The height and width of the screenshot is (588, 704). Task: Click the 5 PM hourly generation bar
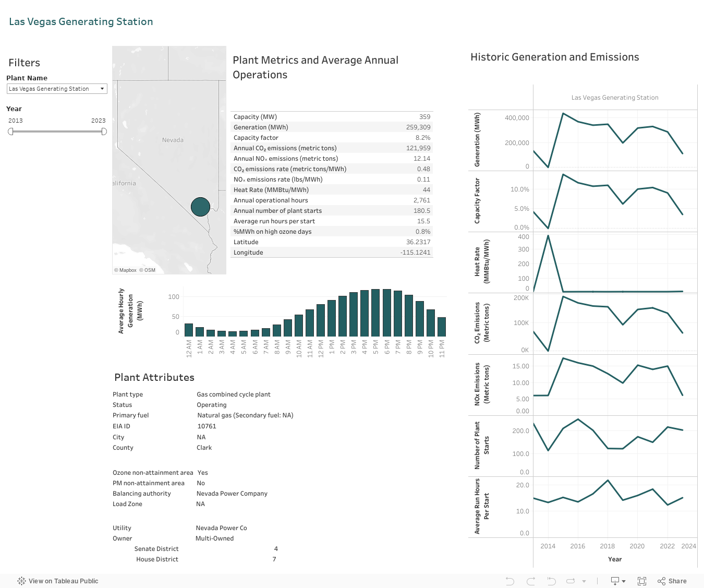pyautogui.click(x=375, y=313)
